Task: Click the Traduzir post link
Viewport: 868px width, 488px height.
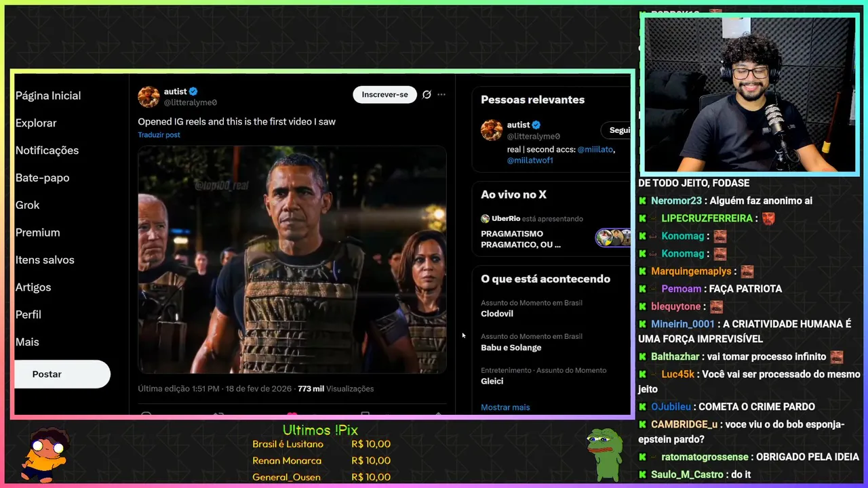Action: pyautogui.click(x=159, y=135)
